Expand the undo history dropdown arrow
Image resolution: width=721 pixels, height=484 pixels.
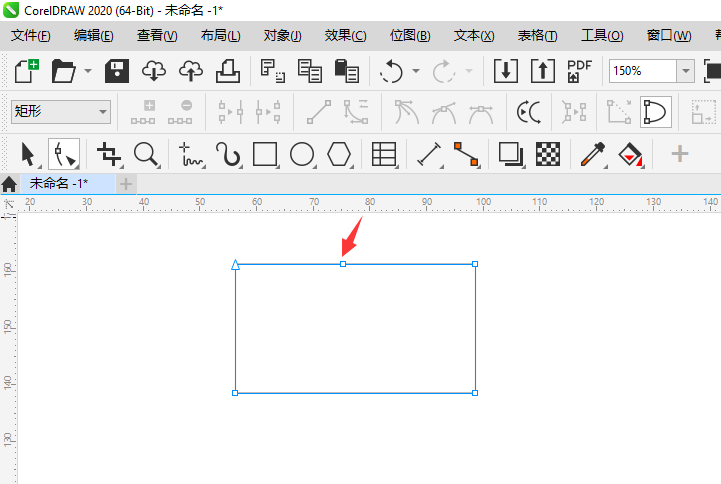click(416, 71)
